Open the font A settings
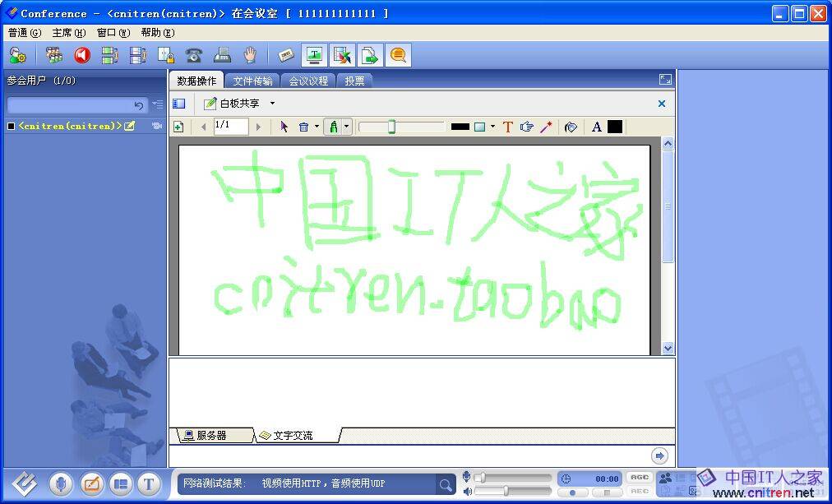This screenshot has height=504, width=832. click(596, 127)
